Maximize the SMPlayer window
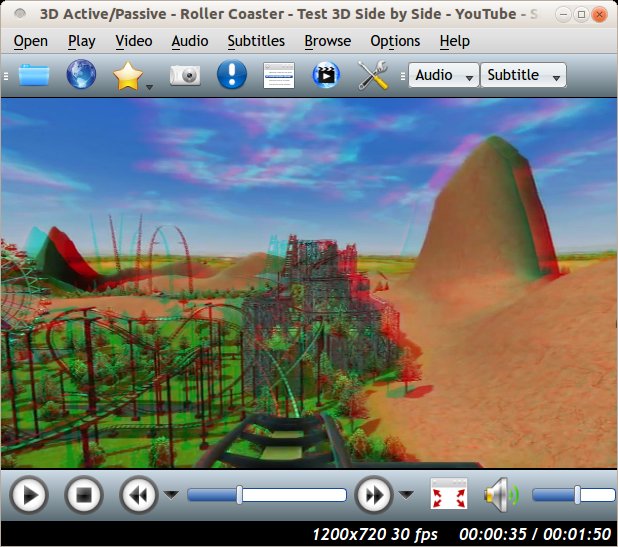This screenshot has width=618, height=547. coord(581,15)
